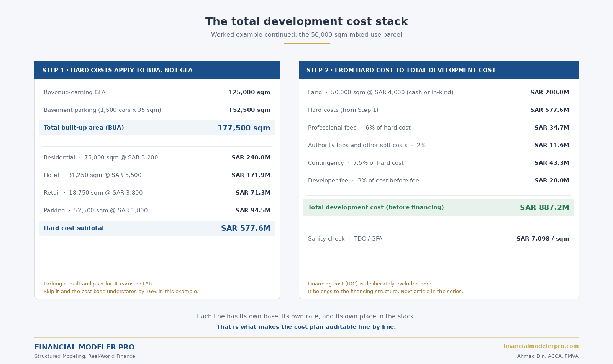Click the Hotel 31,250 sqm line item
Viewport: 613px width, 364px height.
coord(92,175)
